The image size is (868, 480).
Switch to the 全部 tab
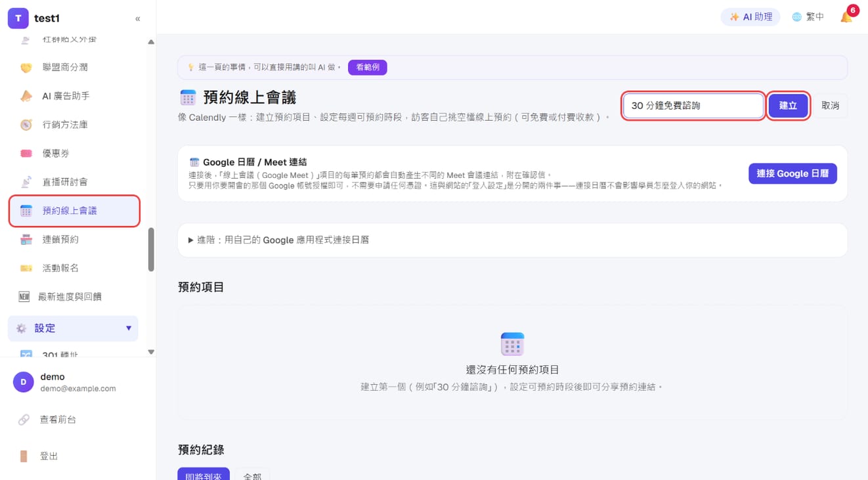252,475
